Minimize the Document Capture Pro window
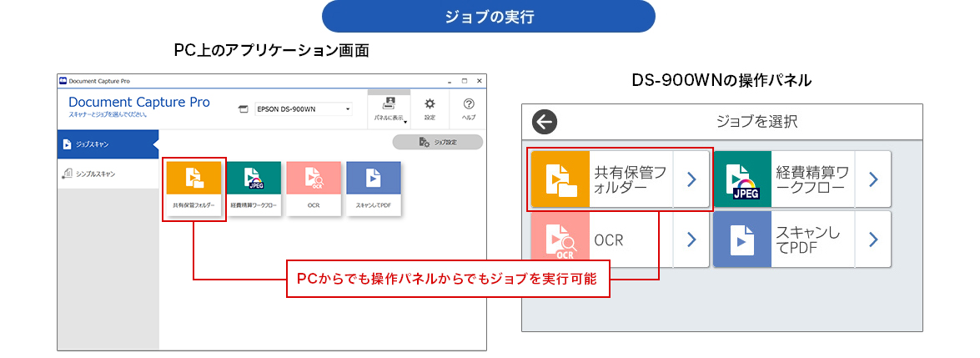The height and width of the screenshot is (358, 980). [x=449, y=82]
